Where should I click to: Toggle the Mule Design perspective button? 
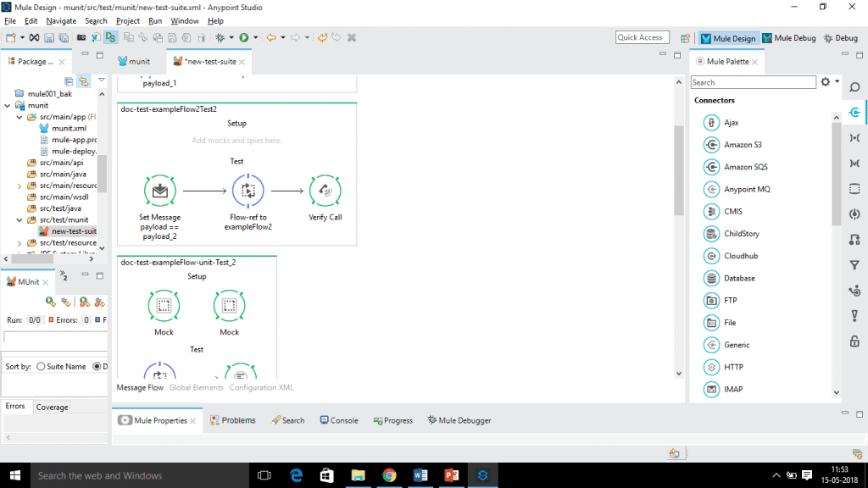[x=727, y=37]
